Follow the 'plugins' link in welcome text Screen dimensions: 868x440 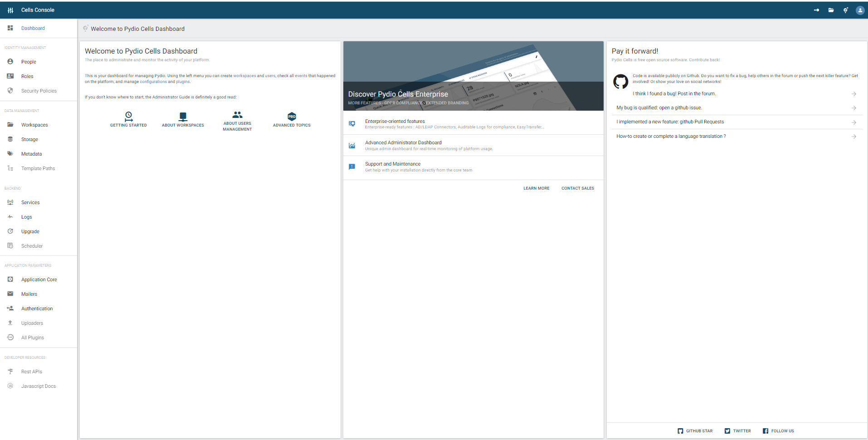point(183,82)
